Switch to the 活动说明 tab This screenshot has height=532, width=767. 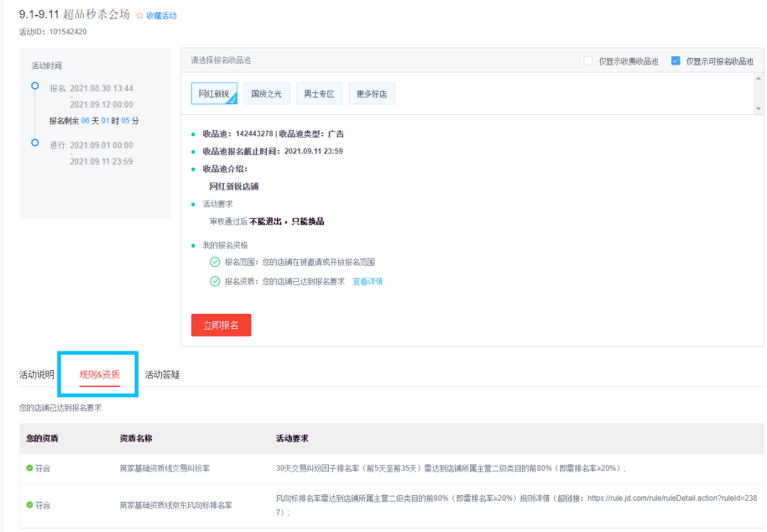point(37,374)
